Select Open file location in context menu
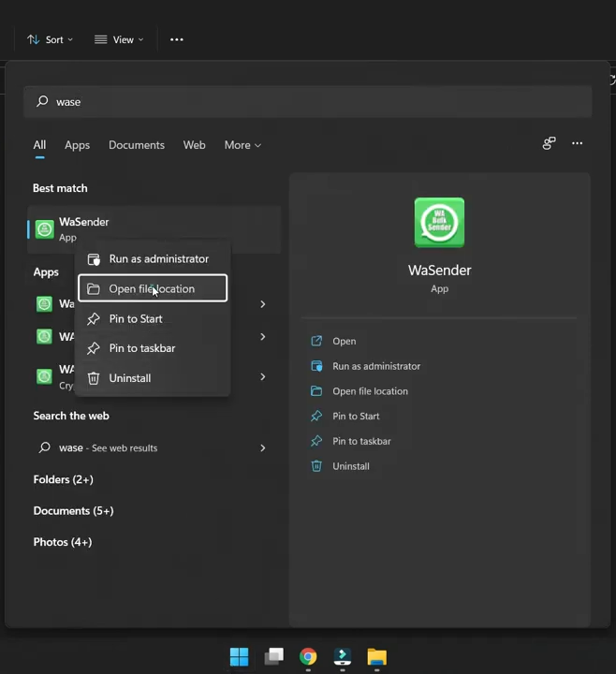The width and height of the screenshot is (616, 674). coord(152,288)
